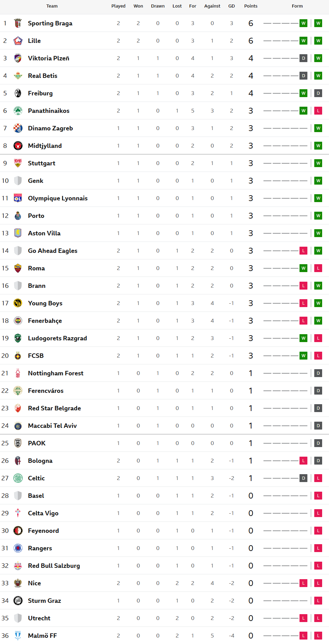Select the Aston Villa team name
Image resolution: width=329 pixels, height=644 pixels.
44,233
